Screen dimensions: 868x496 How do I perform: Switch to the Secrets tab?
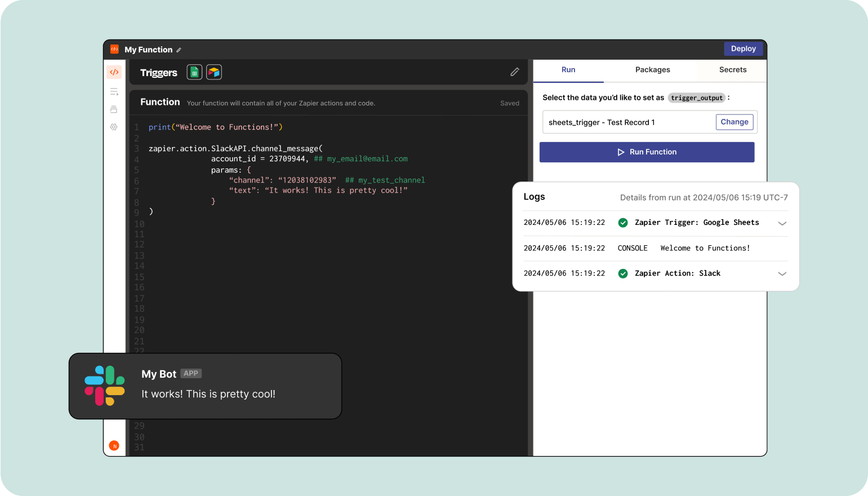point(732,70)
